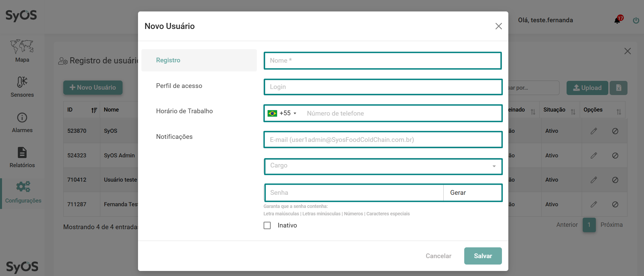This screenshot has height=276, width=644.
Task: Click the Excel export icon button
Action: (618, 88)
